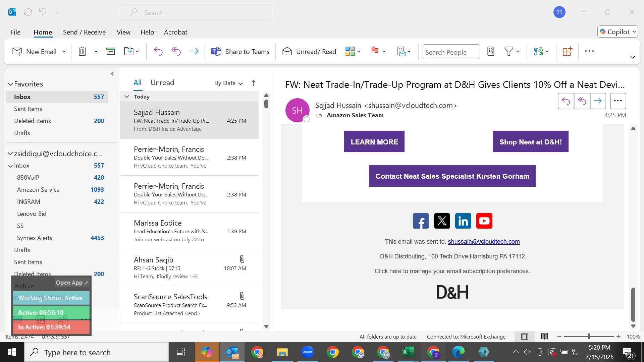Click the LEARN MORE button

tap(374, 142)
